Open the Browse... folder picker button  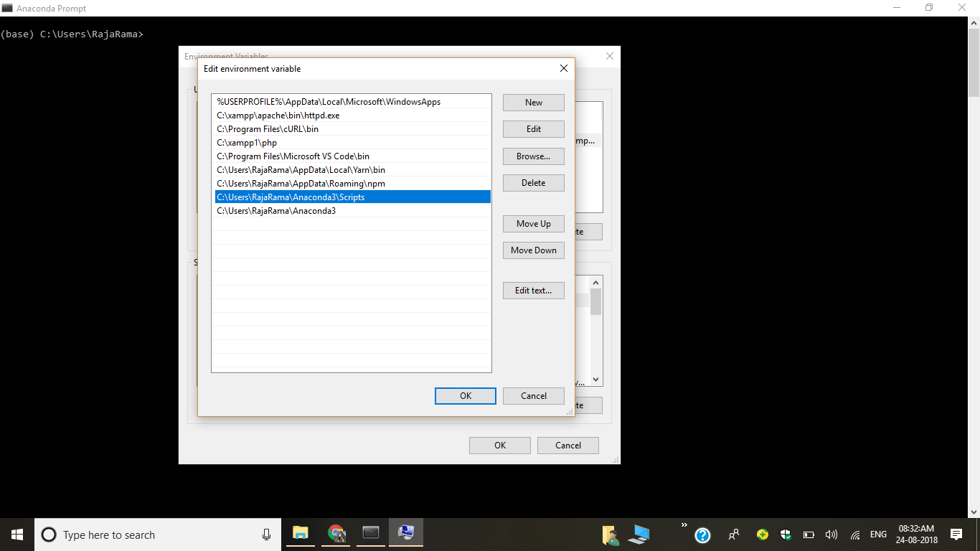tap(533, 156)
